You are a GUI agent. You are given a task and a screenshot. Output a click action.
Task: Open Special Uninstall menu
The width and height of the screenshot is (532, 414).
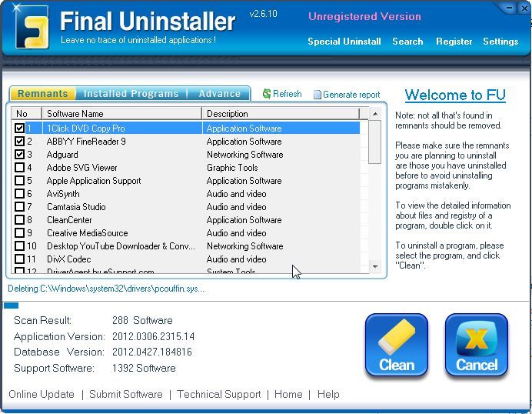coord(344,42)
